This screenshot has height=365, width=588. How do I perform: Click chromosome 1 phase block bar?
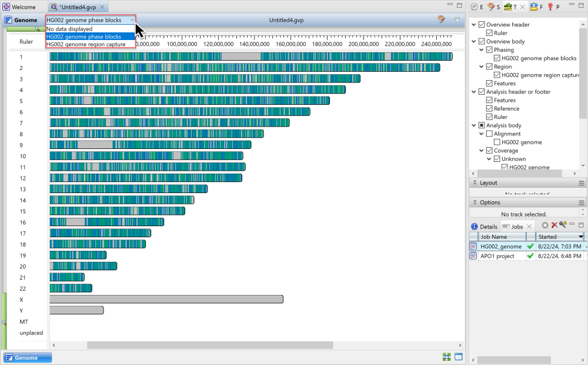[x=251, y=57]
